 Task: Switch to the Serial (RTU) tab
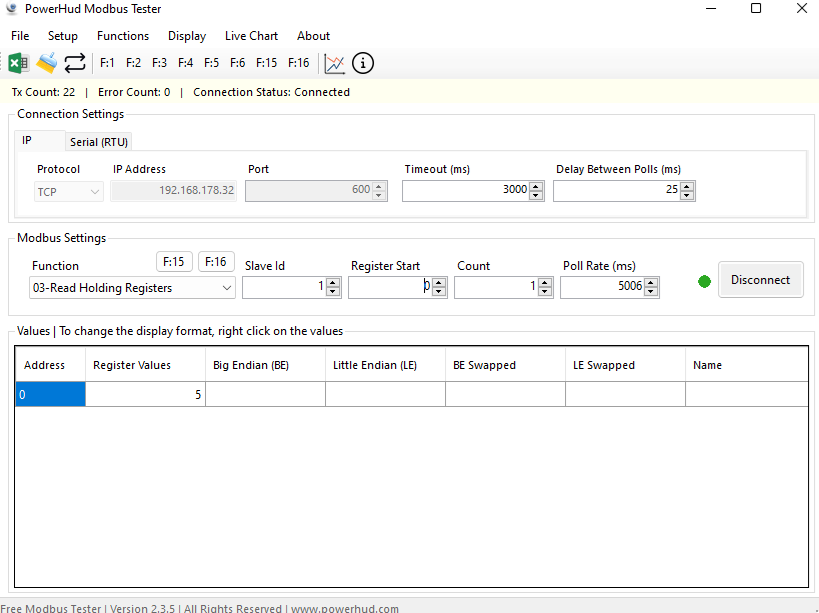coord(99,142)
